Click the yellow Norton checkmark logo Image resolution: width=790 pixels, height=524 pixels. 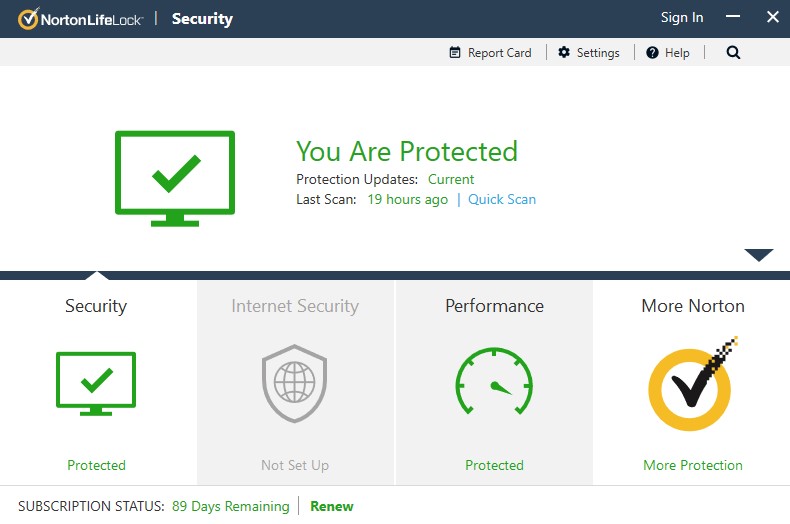tap(692, 384)
